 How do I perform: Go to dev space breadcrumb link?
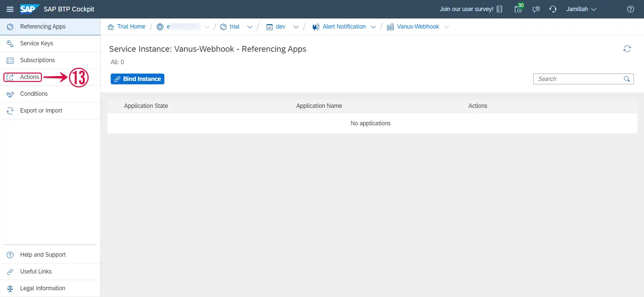(x=280, y=27)
